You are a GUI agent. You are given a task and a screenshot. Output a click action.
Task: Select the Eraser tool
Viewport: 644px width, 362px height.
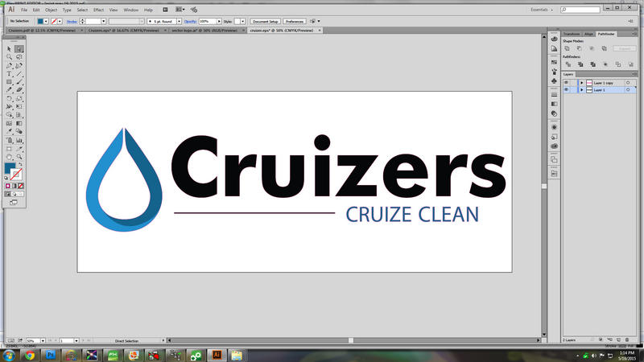click(x=19, y=90)
